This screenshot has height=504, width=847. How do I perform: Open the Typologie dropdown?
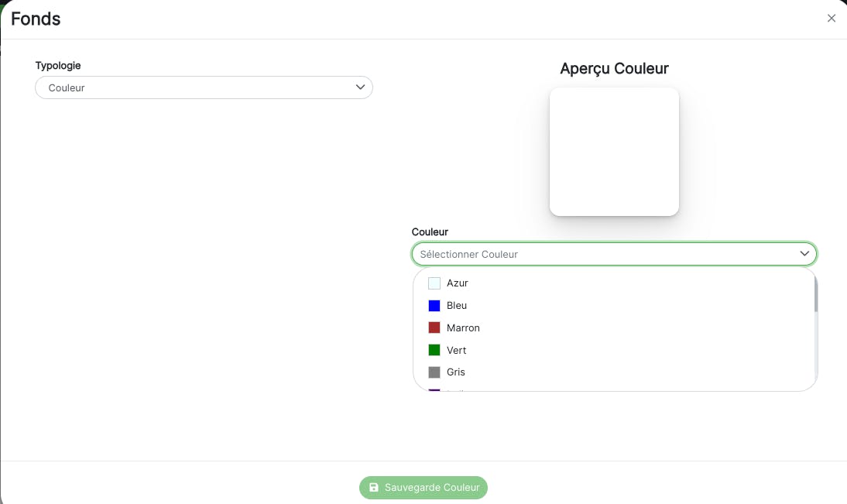pyautogui.click(x=203, y=87)
